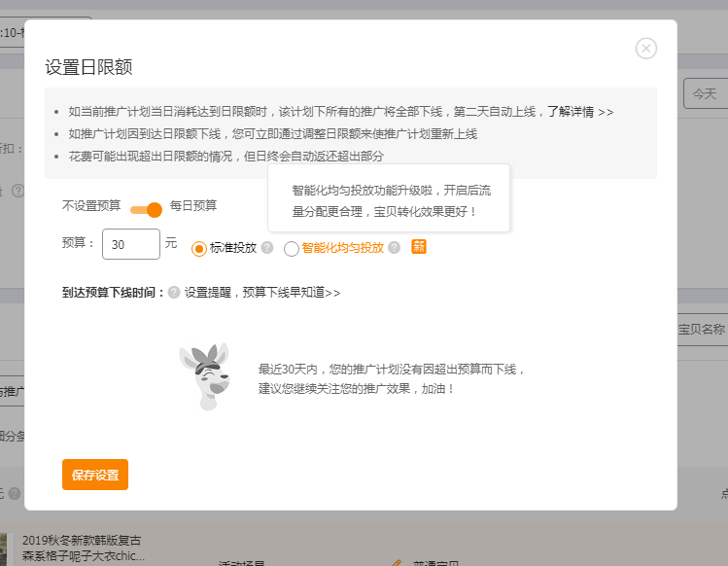Toggle the 每日预算 budget switch
The width and height of the screenshot is (728, 566).
pyautogui.click(x=146, y=209)
